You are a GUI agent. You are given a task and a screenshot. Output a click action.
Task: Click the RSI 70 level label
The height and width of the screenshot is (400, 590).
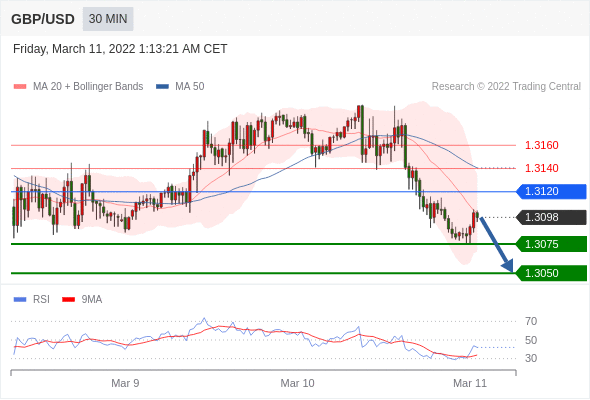(x=531, y=321)
